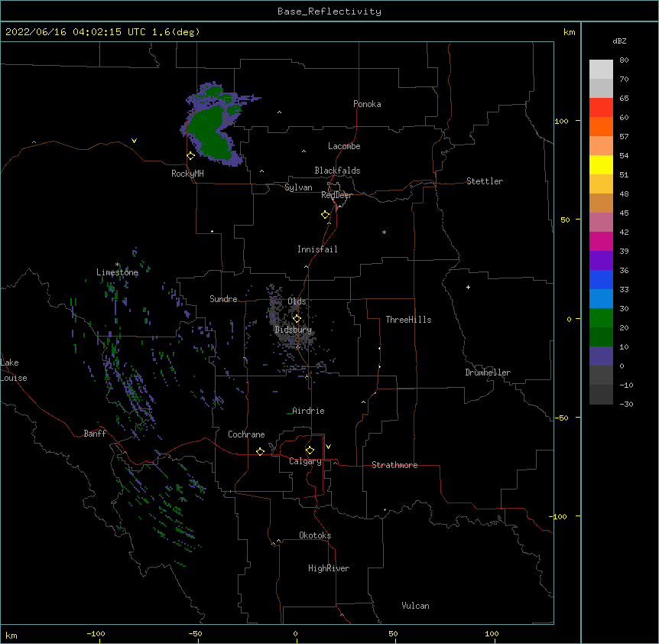Click the Didsbury label
The image size is (659, 644).
coord(294,330)
